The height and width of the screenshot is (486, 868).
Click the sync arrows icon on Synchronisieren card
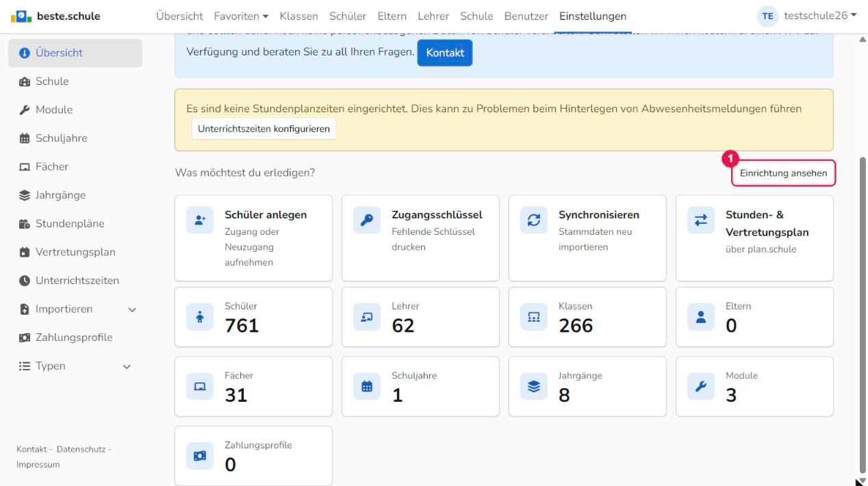coord(533,219)
